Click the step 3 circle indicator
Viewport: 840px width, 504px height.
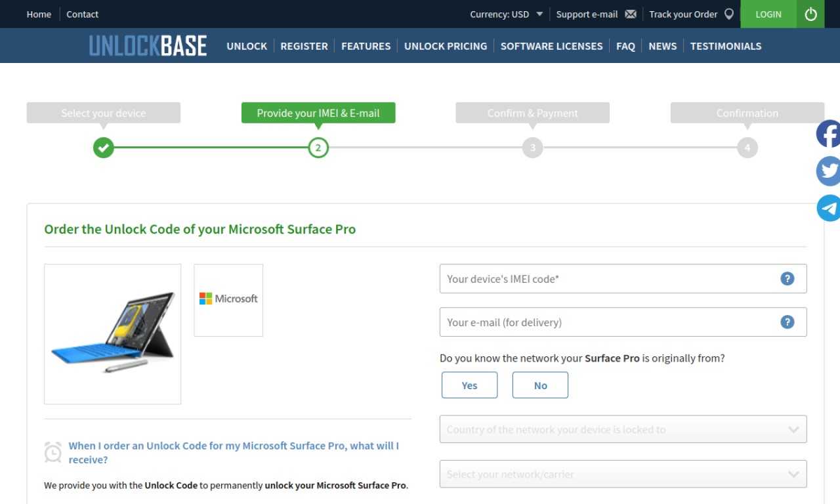point(533,148)
